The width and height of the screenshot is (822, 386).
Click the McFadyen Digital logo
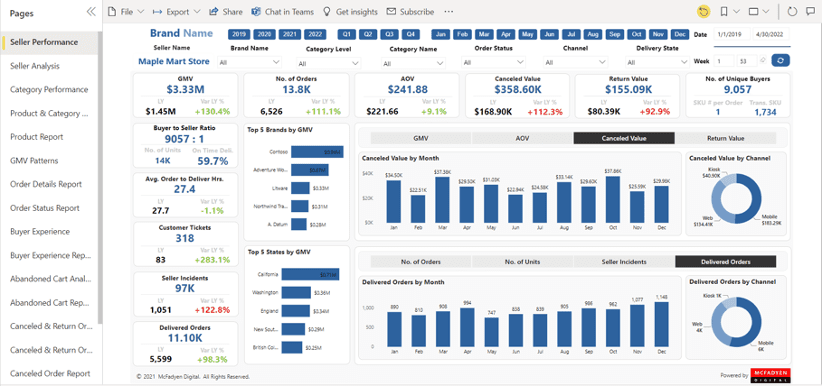[x=770, y=375]
